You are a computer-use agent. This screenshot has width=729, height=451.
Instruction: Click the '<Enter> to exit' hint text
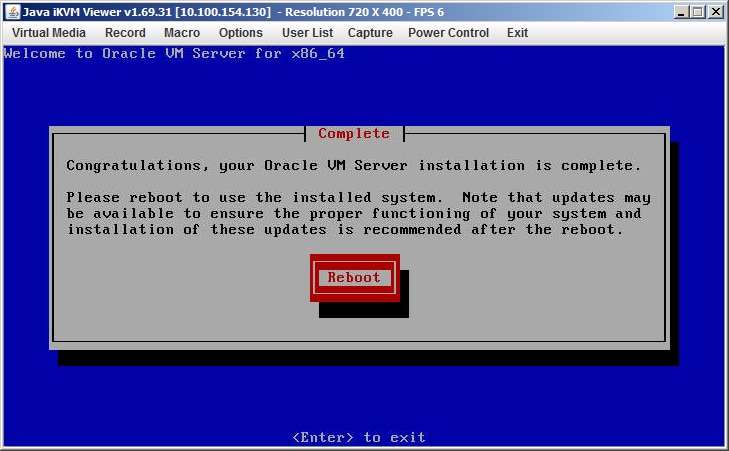[359, 438]
